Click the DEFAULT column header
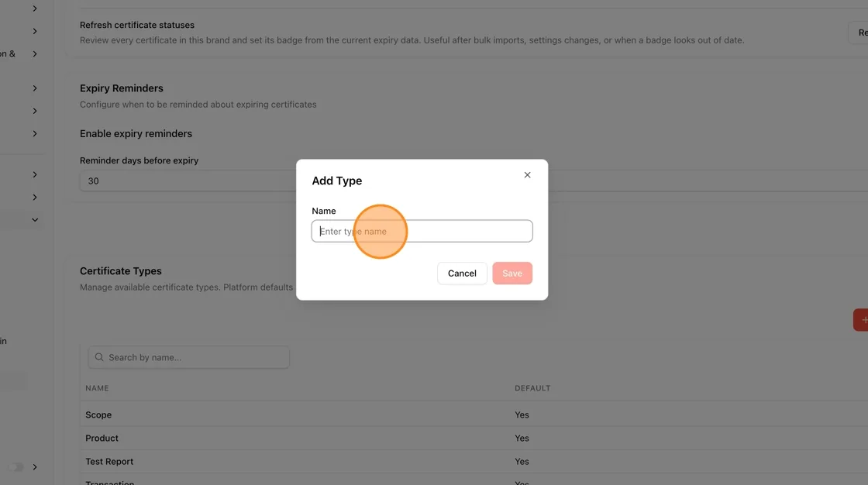This screenshot has width=868, height=485. [532, 388]
